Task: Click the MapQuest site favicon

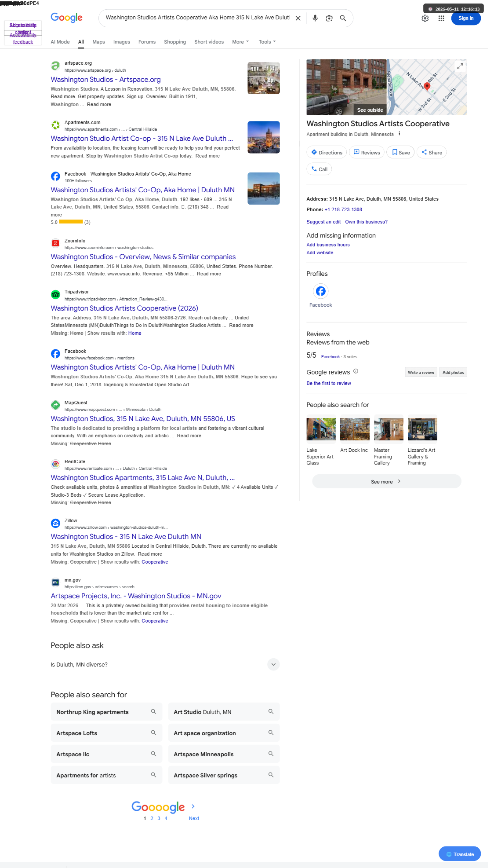Action: click(55, 405)
